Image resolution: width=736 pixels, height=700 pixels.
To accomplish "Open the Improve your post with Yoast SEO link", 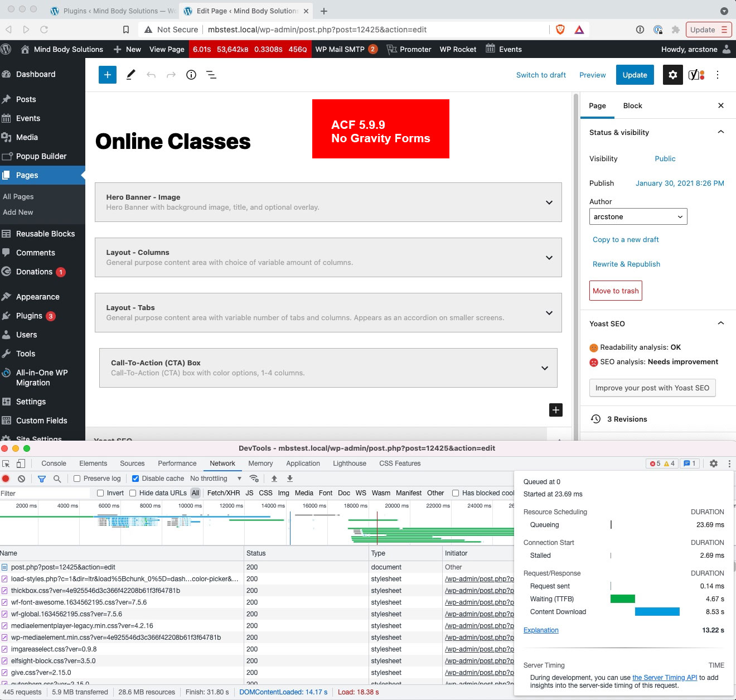I will point(652,388).
